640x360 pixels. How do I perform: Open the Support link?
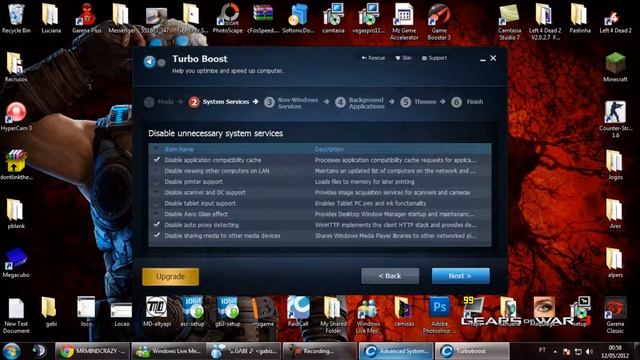point(434,58)
